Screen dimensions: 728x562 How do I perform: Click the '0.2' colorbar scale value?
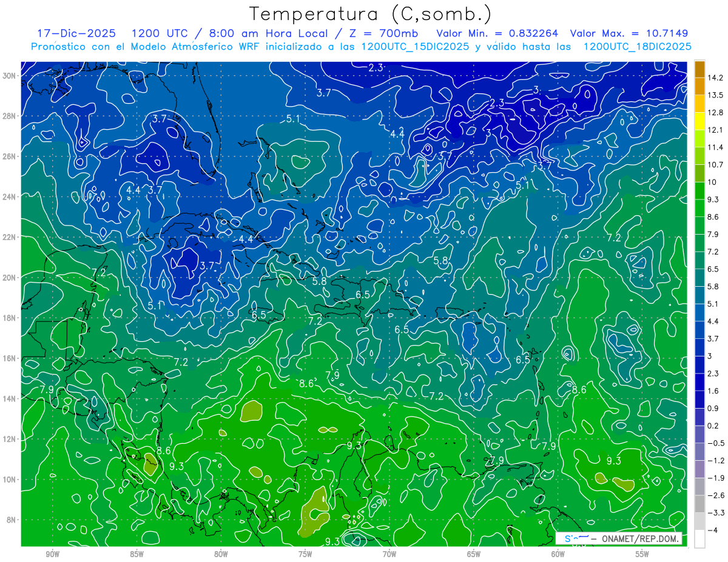[x=713, y=426]
